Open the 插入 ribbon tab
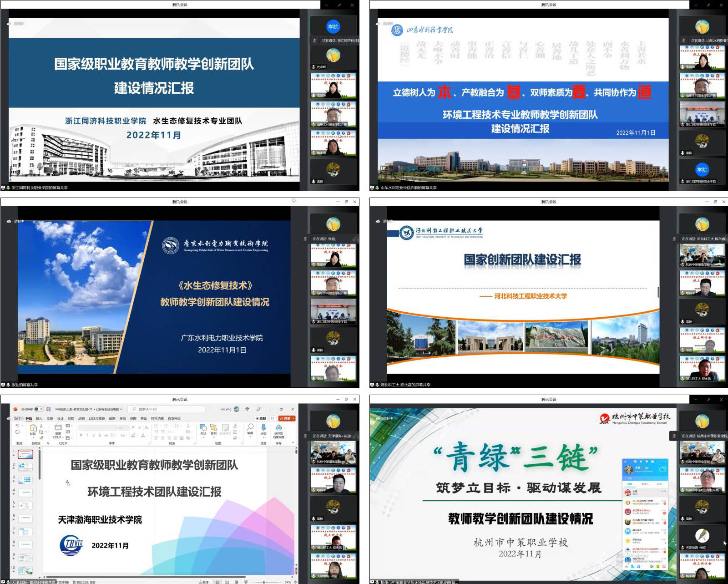 coord(39,418)
